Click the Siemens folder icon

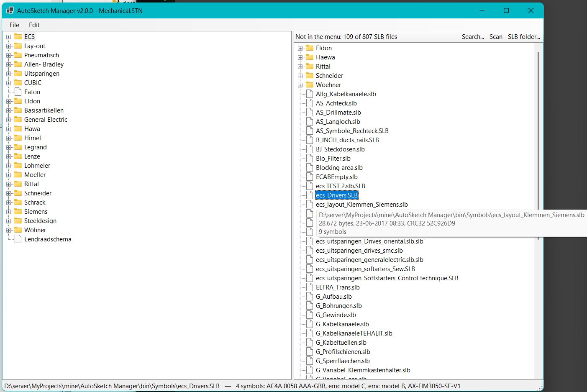coord(18,211)
